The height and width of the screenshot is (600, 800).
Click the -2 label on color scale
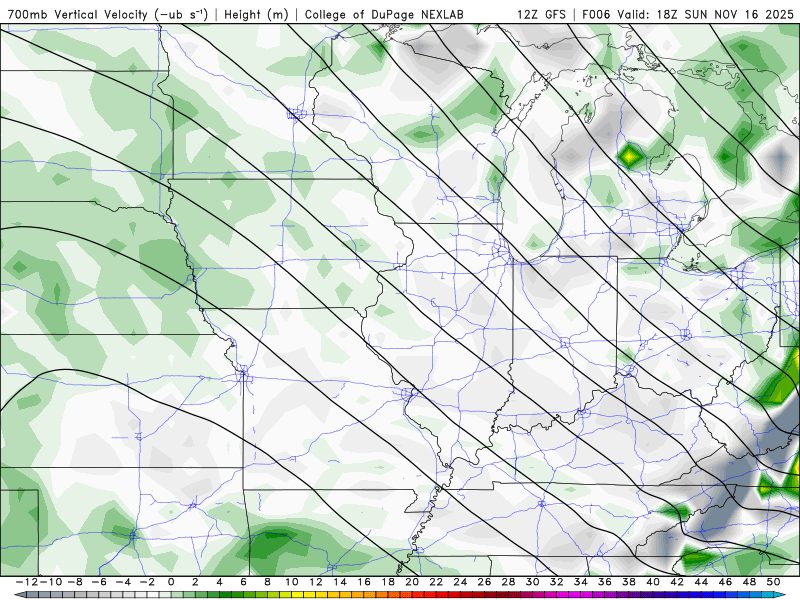[x=147, y=582]
